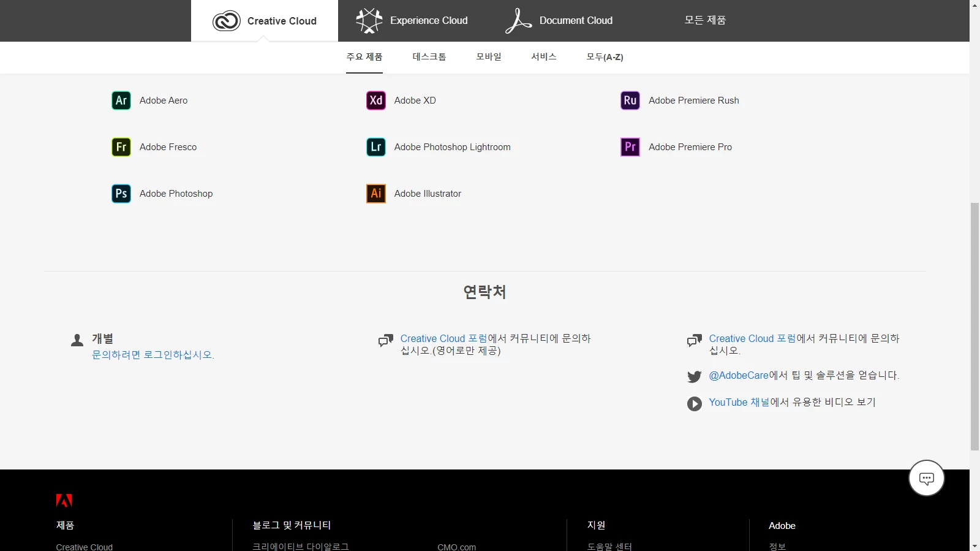This screenshot has height=551, width=980.
Task: Click the Premiere Rush Ru icon
Action: tap(630, 101)
